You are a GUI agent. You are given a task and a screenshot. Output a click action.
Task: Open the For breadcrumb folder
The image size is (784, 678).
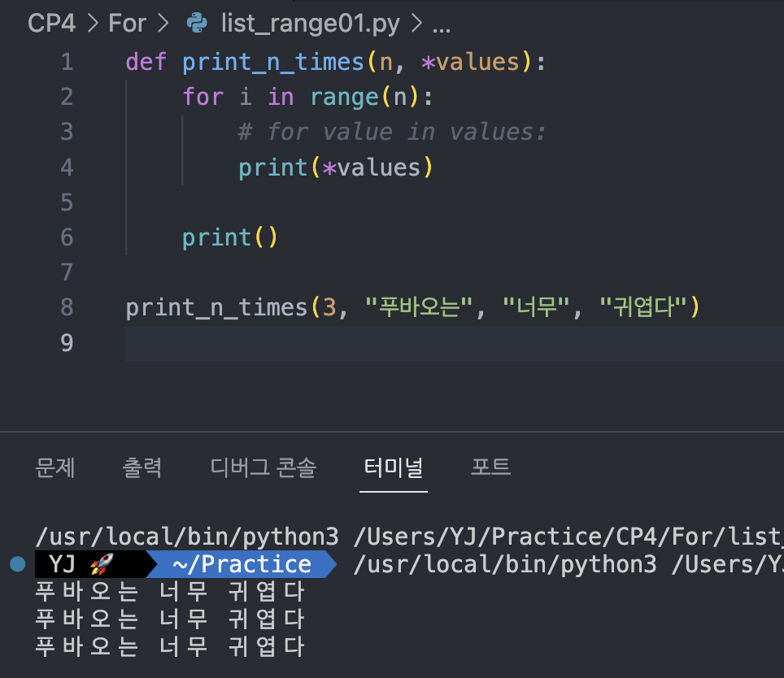128,23
